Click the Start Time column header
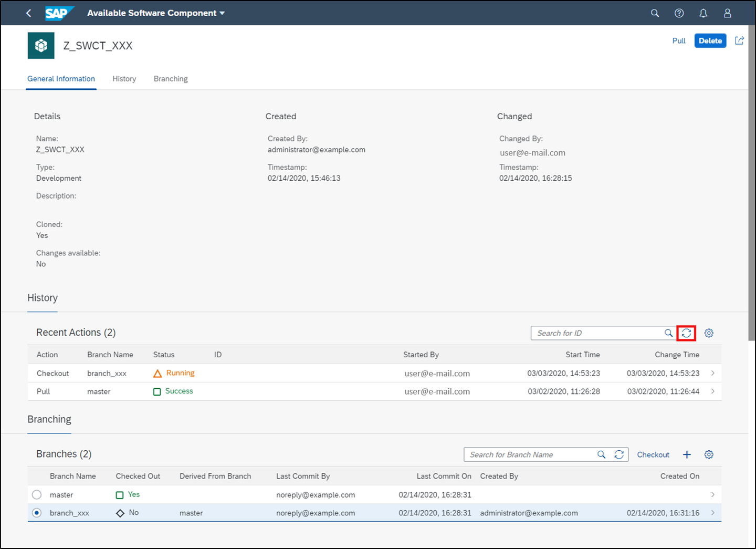Image resolution: width=756 pixels, height=549 pixels. click(x=583, y=355)
